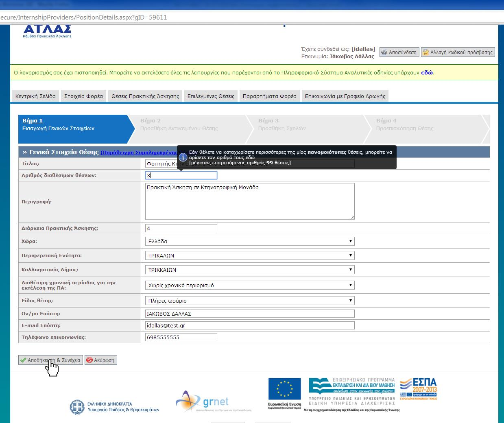
Task: Open the Παράδειγμα Συμπληρωμένης example link
Action: coord(139,153)
